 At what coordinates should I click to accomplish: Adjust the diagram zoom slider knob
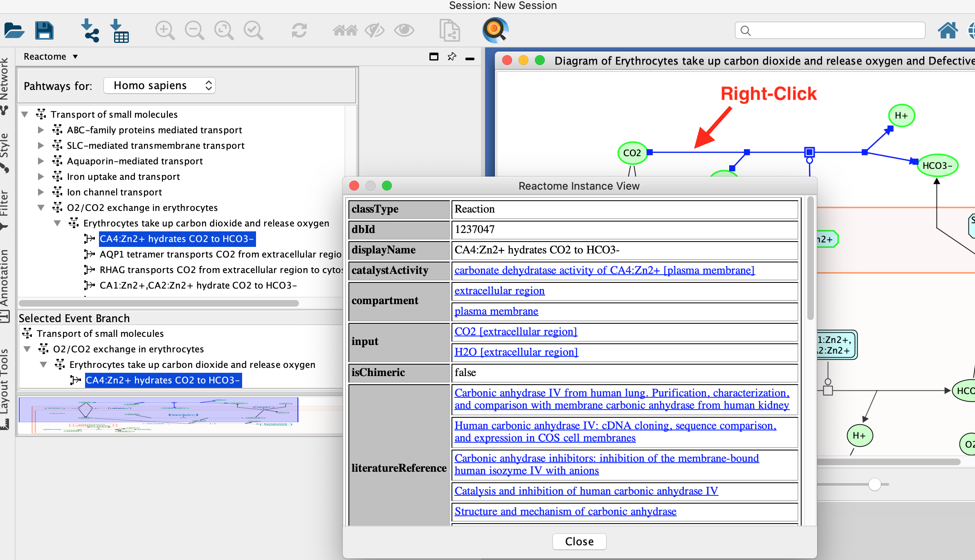pos(874,484)
